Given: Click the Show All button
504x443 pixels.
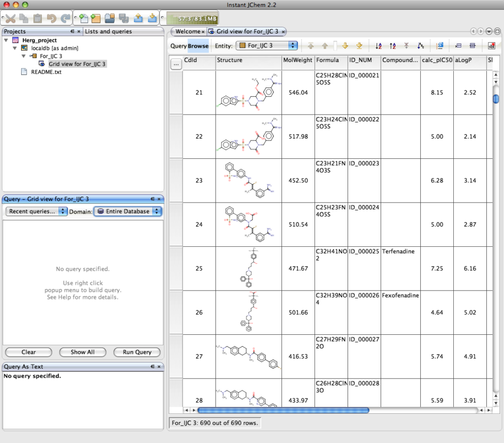Looking at the screenshot, I should tap(82, 352).
